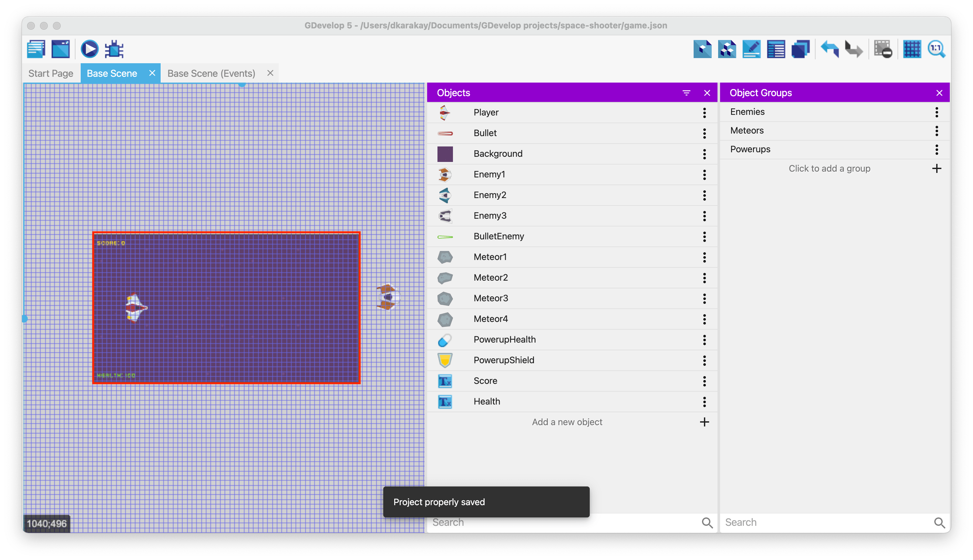The image size is (973, 560).
Task: Switch to the Base Scene (Events) tab
Action: (211, 74)
